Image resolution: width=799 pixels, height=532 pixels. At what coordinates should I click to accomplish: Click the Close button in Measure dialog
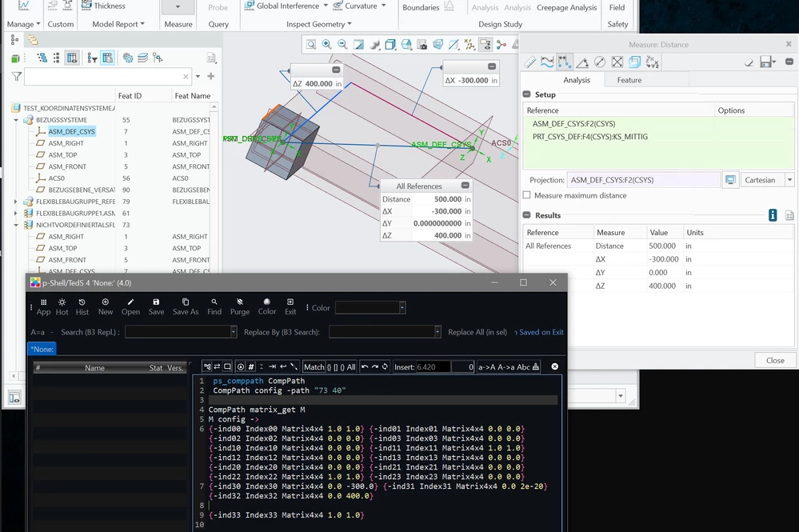775,360
